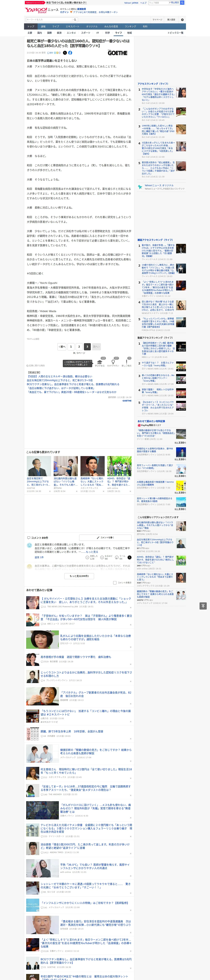Open アパホテル founder article
Screen dimensions: 210x980
click(96, 694)
